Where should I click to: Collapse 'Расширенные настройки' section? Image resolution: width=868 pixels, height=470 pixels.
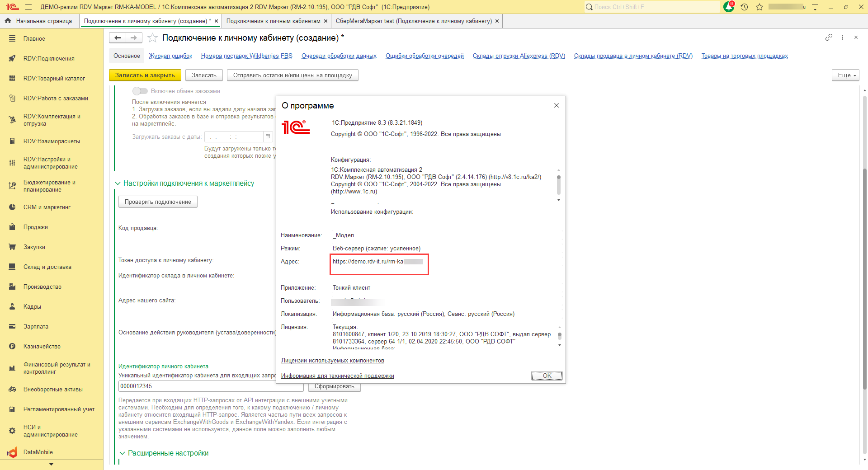tap(122, 453)
